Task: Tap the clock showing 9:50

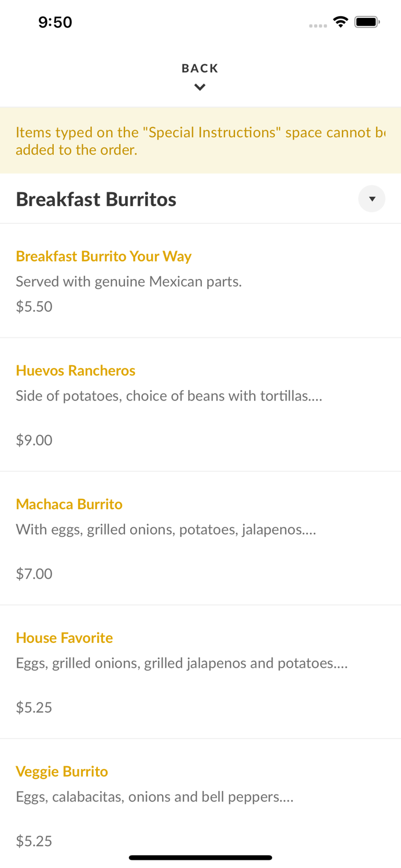Action: point(56,22)
